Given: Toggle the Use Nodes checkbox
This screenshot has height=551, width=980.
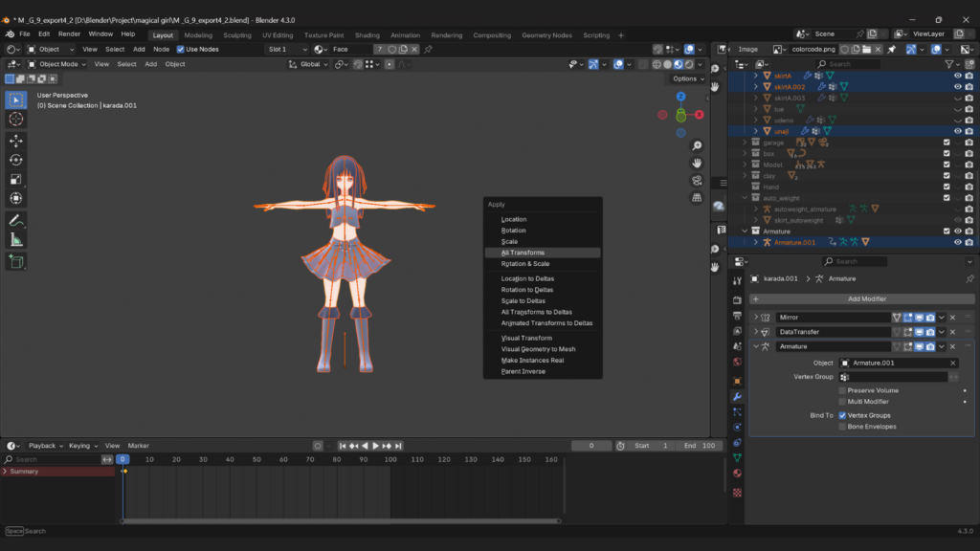Looking at the screenshot, I should [181, 49].
